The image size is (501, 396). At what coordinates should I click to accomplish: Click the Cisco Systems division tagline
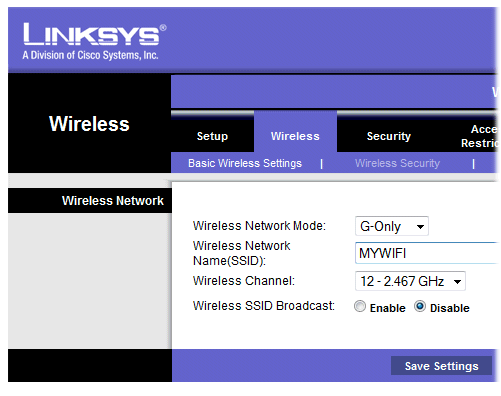click(90, 55)
